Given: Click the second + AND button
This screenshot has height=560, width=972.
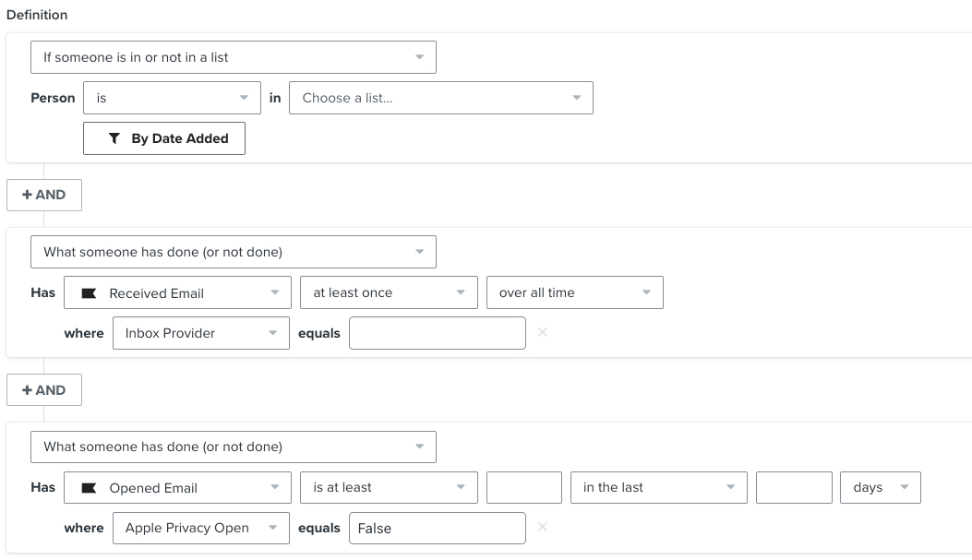Looking at the screenshot, I should pyautogui.click(x=43, y=389).
